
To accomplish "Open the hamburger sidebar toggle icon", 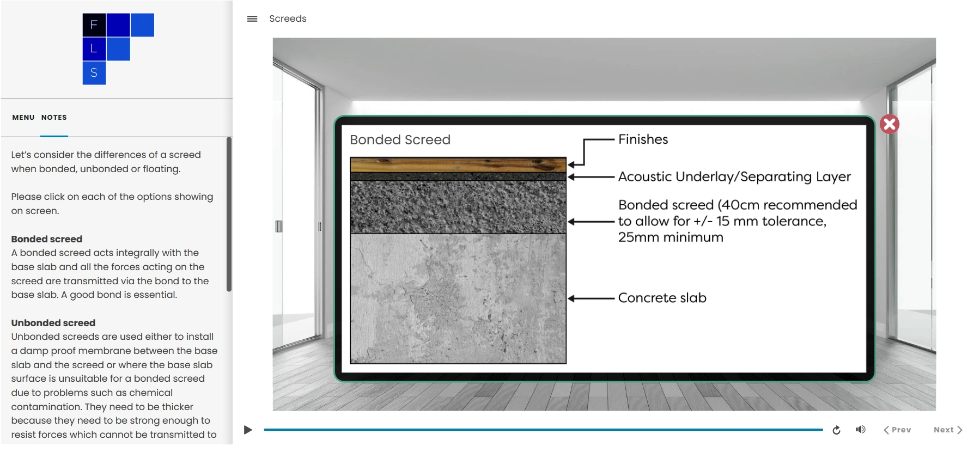I will point(252,19).
